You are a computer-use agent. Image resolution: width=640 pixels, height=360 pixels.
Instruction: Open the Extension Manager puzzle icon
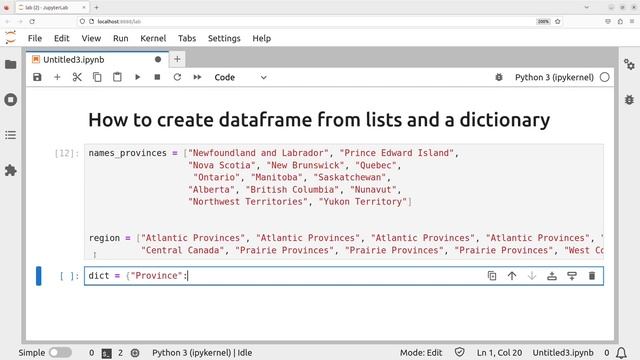pos(11,170)
